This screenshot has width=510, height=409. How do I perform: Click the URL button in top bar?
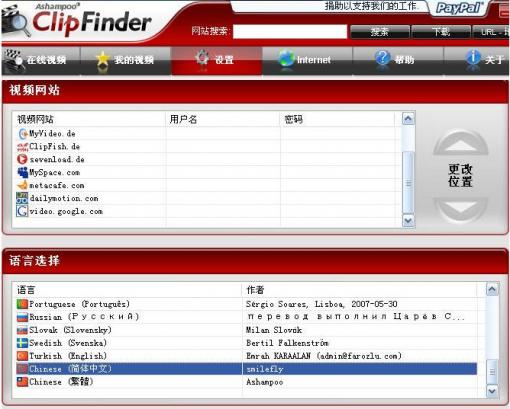coord(491,32)
